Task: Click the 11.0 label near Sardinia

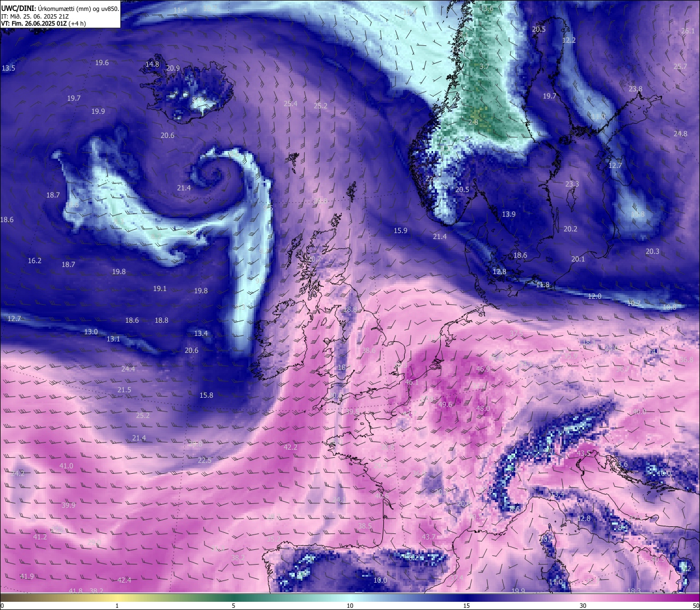Action: 555,582
